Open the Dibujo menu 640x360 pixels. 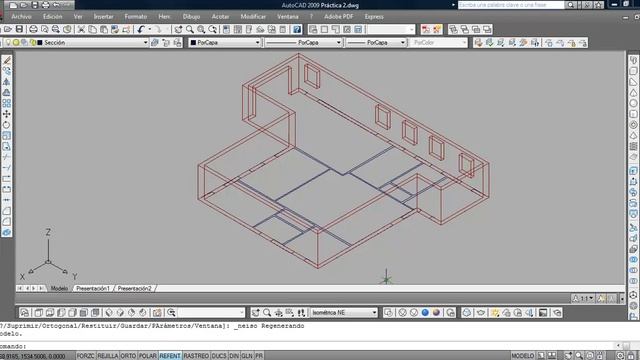191,17
